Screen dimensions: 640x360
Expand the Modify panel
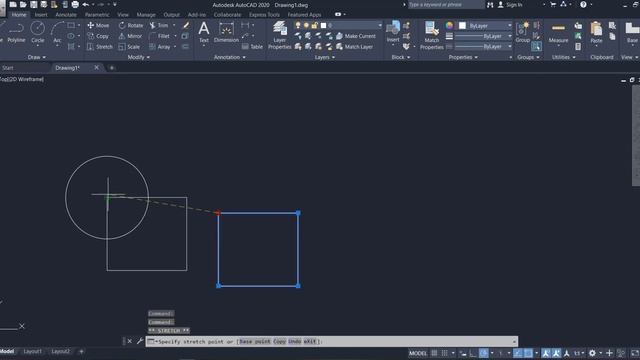pyautogui.click(x=139, y=57)
